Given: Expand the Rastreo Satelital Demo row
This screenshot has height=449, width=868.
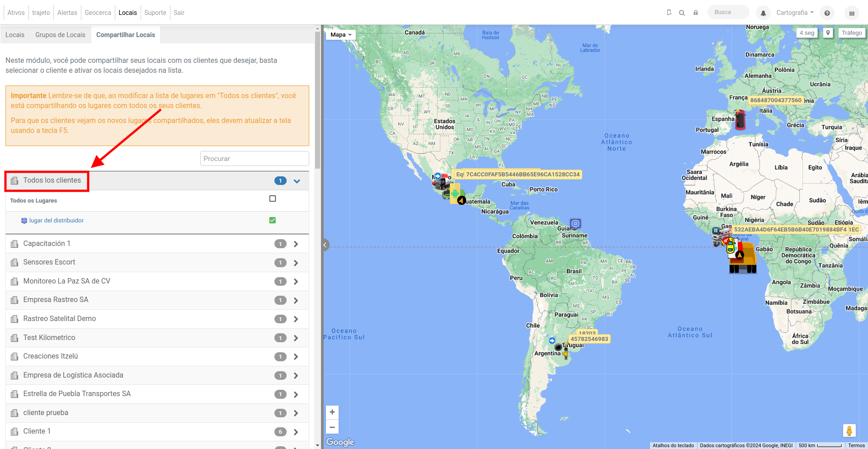Looking at the screenshot, I should point(296,319).
